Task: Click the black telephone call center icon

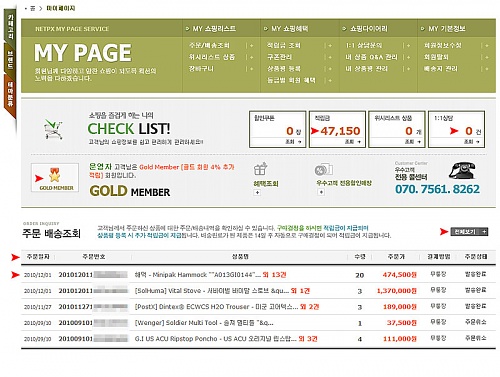Action: (x=463, y=171)
